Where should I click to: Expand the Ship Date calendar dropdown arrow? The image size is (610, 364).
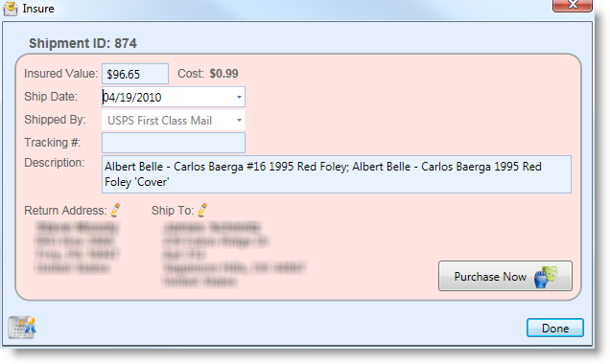(239, 97)
